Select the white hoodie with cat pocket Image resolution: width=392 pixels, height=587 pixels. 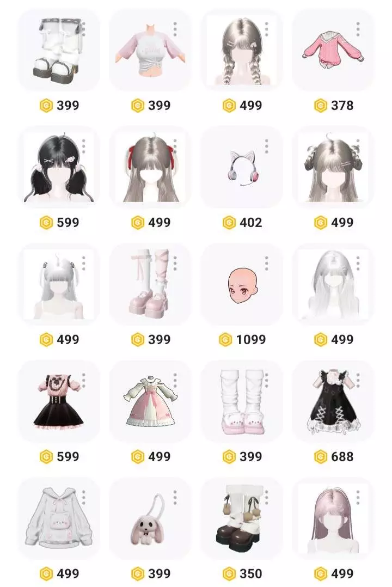pyautogui.click(x=59, y=518)
